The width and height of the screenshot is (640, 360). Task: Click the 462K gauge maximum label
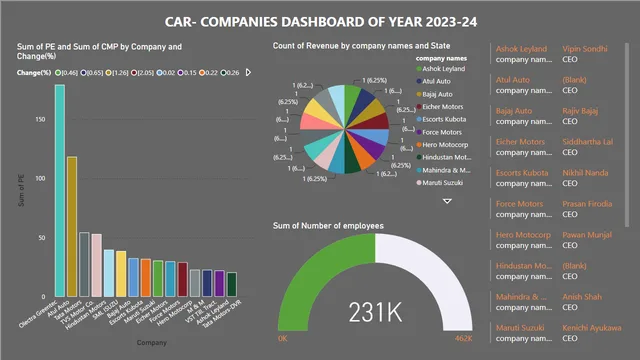point(464,338)
